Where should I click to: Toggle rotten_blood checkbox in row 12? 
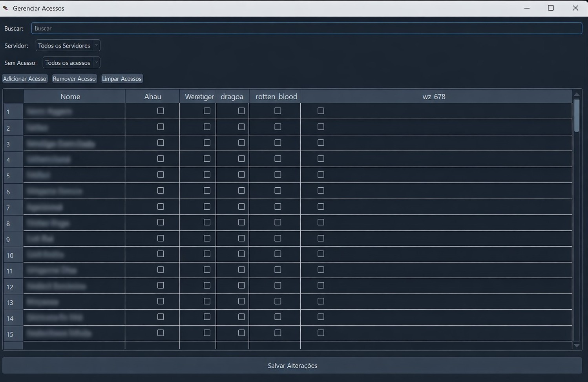click(278, 285)
